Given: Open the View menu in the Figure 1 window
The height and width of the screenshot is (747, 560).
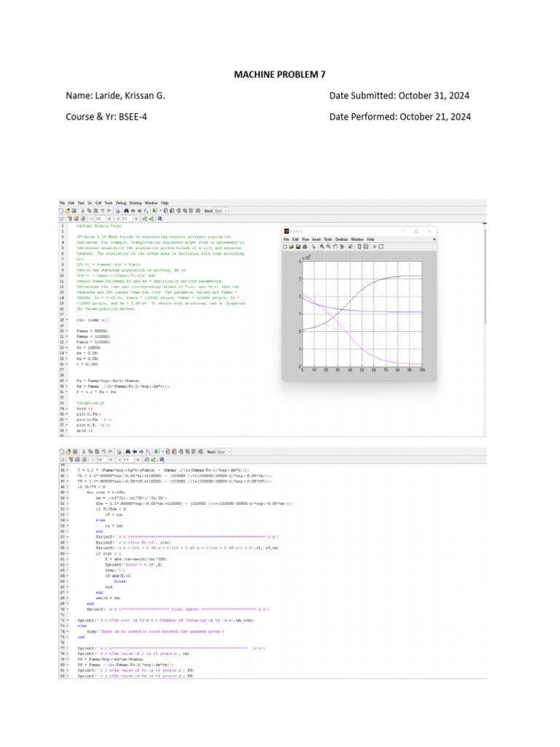Looking at the screenshot, I should pos(306,239).
